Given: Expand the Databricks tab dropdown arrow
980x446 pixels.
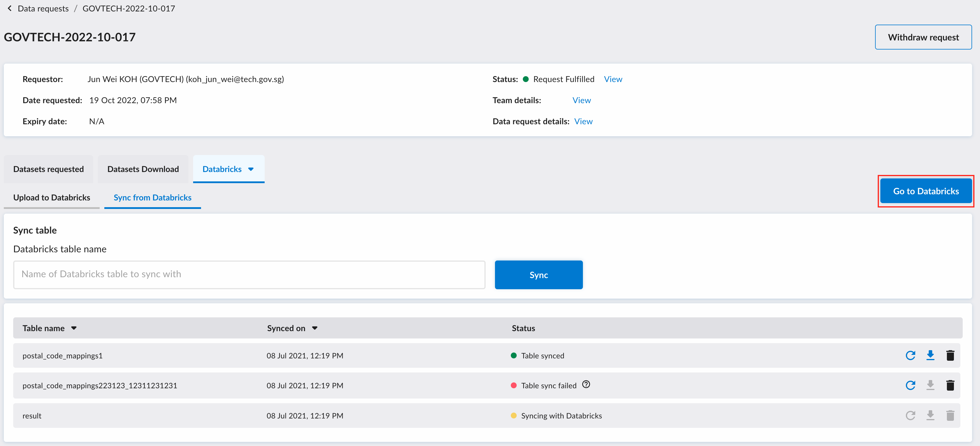Looking at the screenshot, I should [251, 169].
